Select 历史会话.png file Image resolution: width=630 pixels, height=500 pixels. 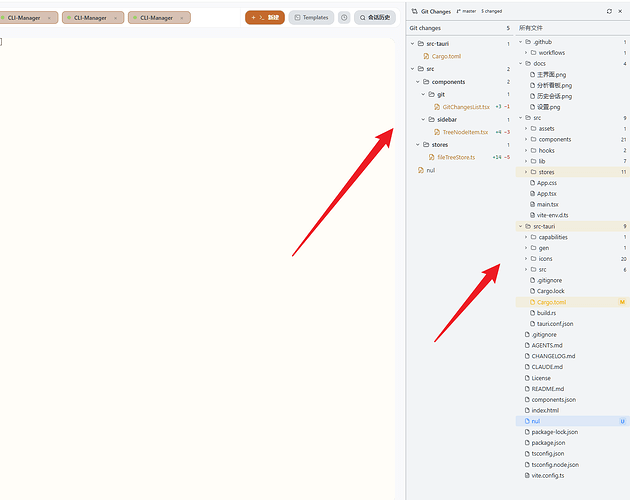click(x=554, y=96)
